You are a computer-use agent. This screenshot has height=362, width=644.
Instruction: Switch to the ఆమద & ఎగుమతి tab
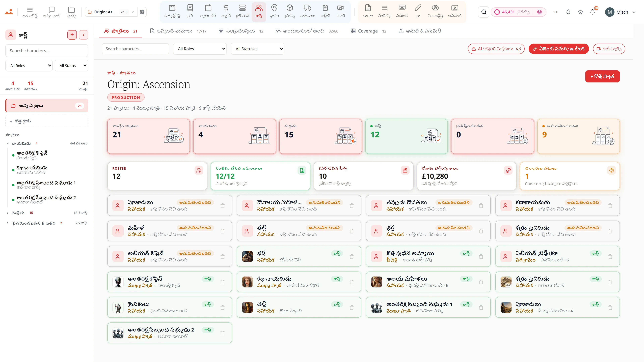[x=420, y=31]
